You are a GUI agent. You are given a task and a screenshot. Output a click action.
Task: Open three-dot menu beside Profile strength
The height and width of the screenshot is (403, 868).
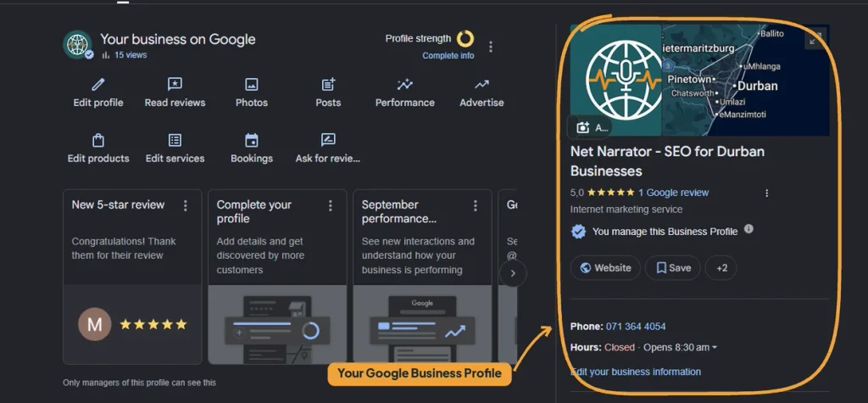(x=491, y=47)
